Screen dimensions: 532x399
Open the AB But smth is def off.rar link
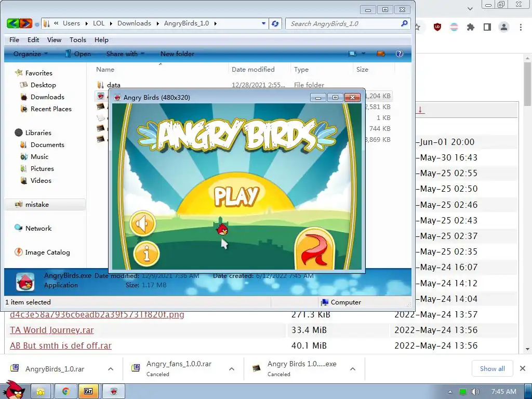(x=61, y=345)
